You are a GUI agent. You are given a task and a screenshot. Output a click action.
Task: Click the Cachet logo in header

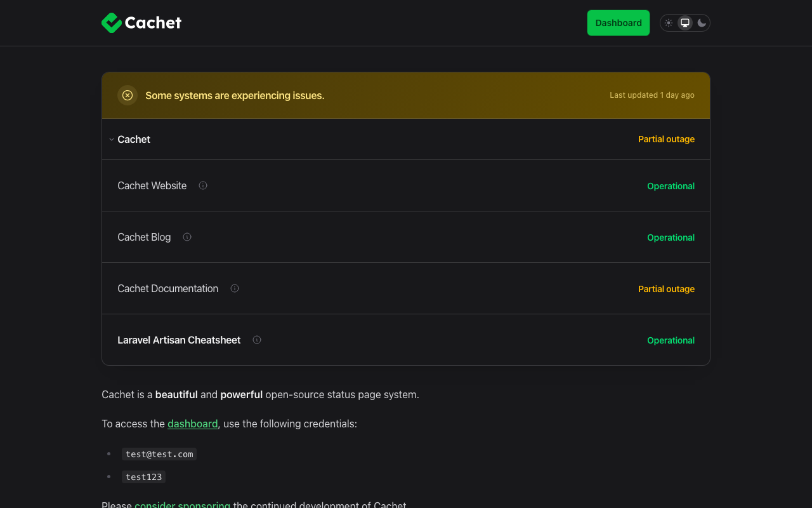(x=141, y=23)
